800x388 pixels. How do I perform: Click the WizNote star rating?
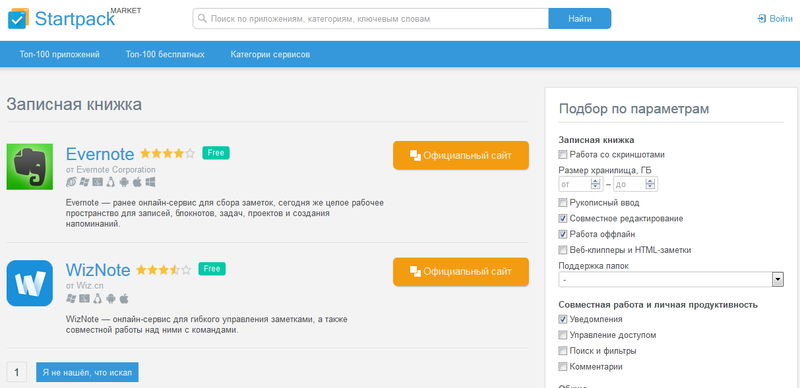click(164, 270)
